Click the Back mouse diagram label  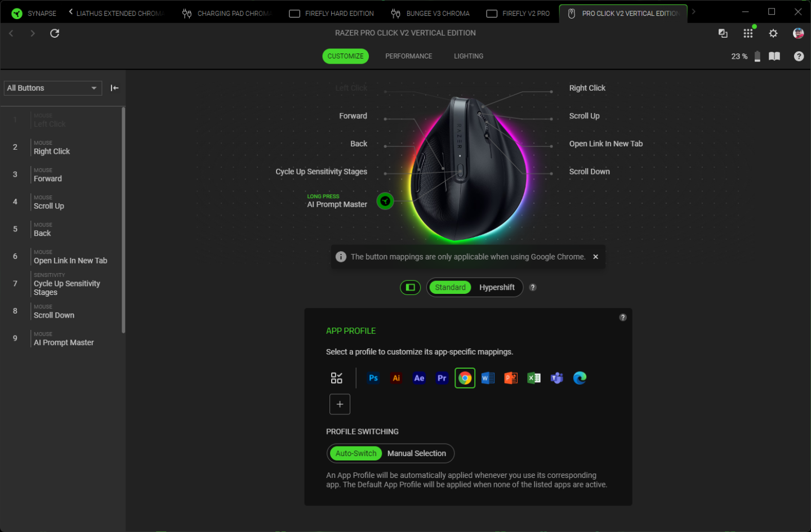click(x=359, y=144)
